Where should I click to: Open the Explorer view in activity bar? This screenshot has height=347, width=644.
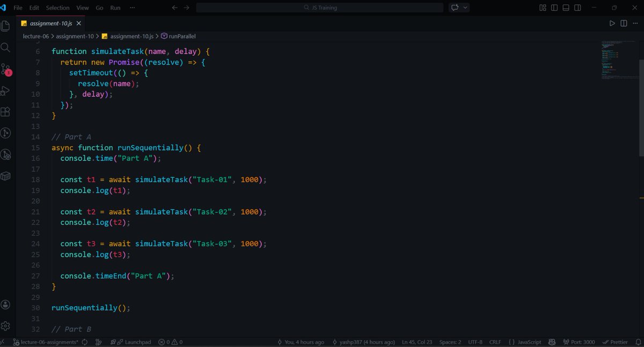(x=5, y=26)
